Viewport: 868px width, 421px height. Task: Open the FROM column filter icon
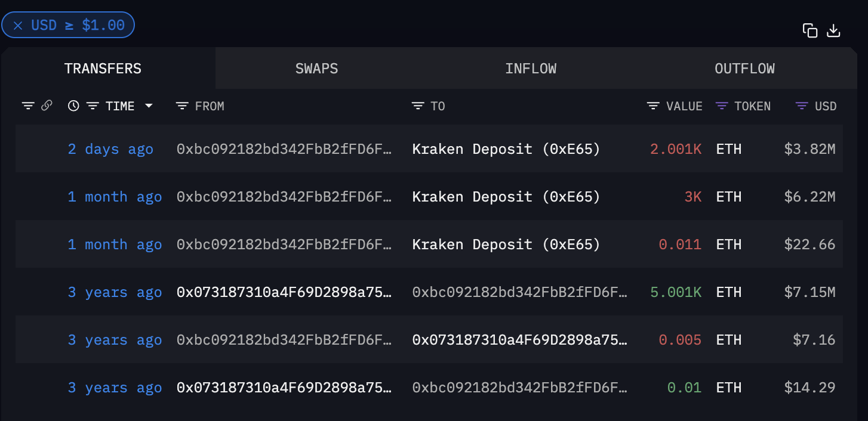(182, 106)
